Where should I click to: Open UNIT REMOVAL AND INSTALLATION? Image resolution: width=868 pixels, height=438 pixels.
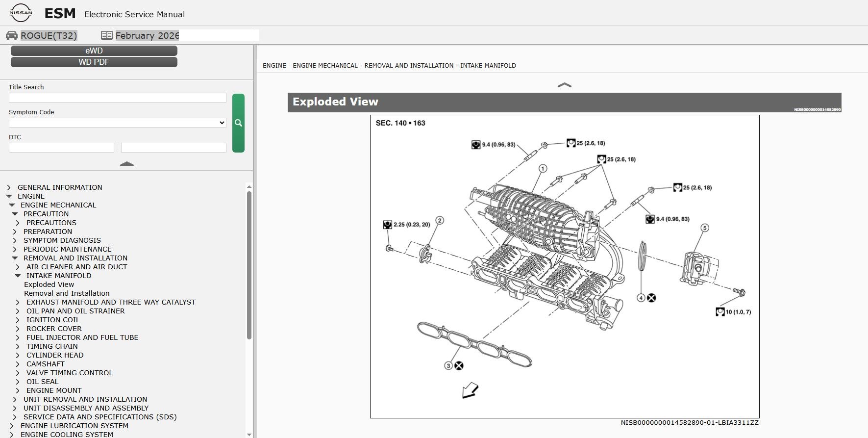tap(85, 399)
